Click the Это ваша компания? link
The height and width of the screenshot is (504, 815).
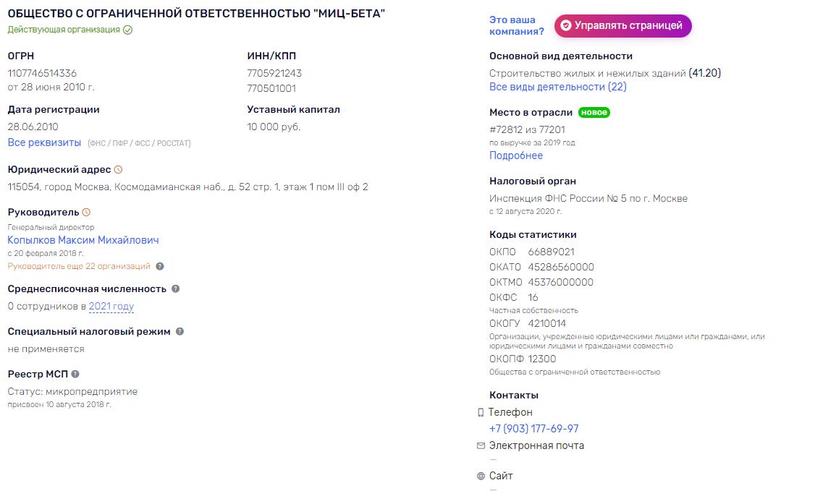tap(516, 26)
